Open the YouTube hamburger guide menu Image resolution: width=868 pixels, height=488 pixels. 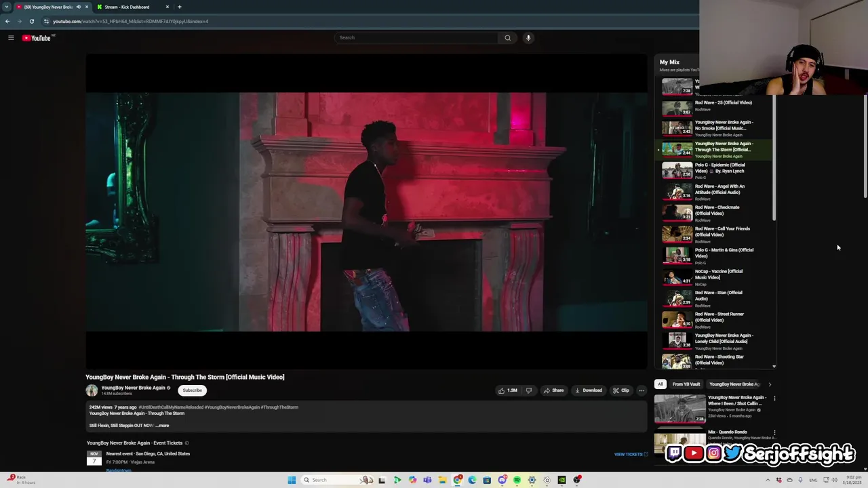(x=11, y=38)
